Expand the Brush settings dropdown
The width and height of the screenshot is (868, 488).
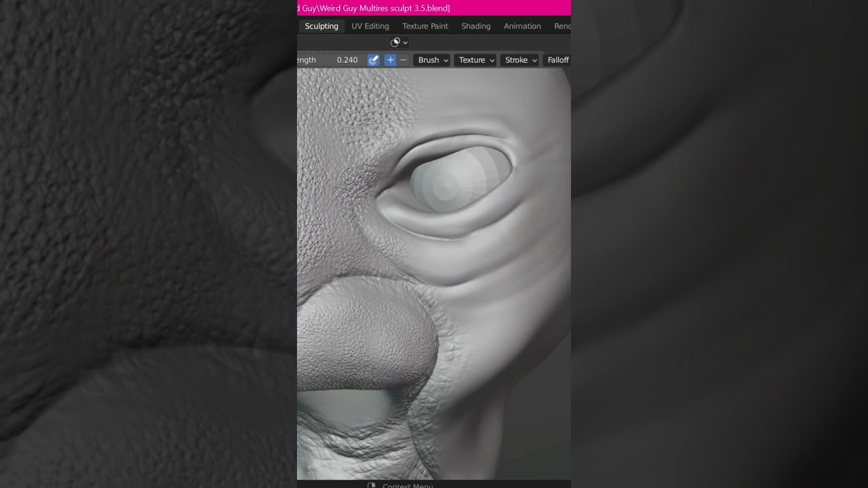click(433, 60)
